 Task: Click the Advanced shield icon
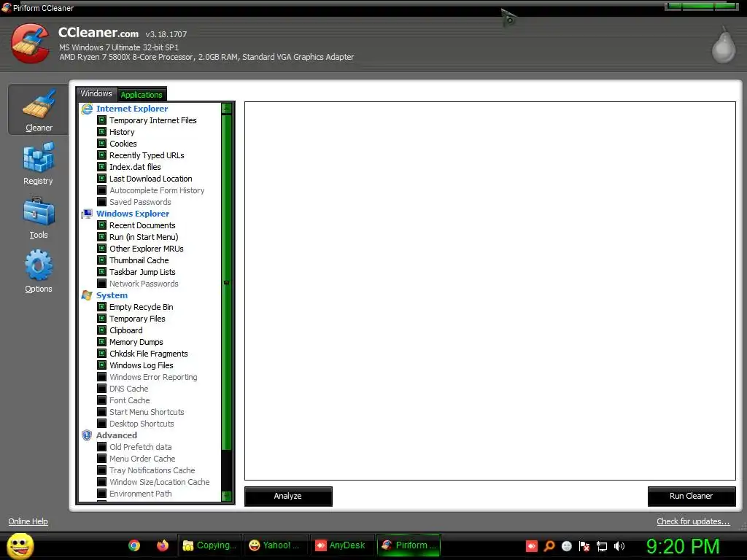coord(87,435)
